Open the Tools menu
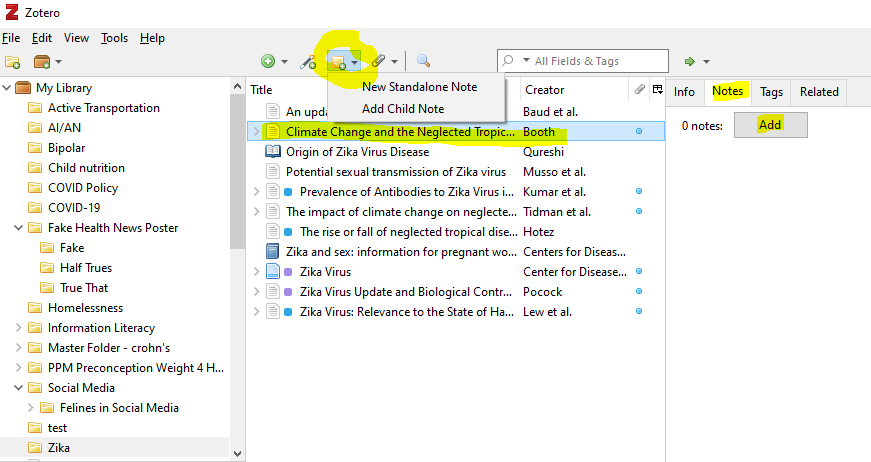871x462 pixels. pos(114,38)
